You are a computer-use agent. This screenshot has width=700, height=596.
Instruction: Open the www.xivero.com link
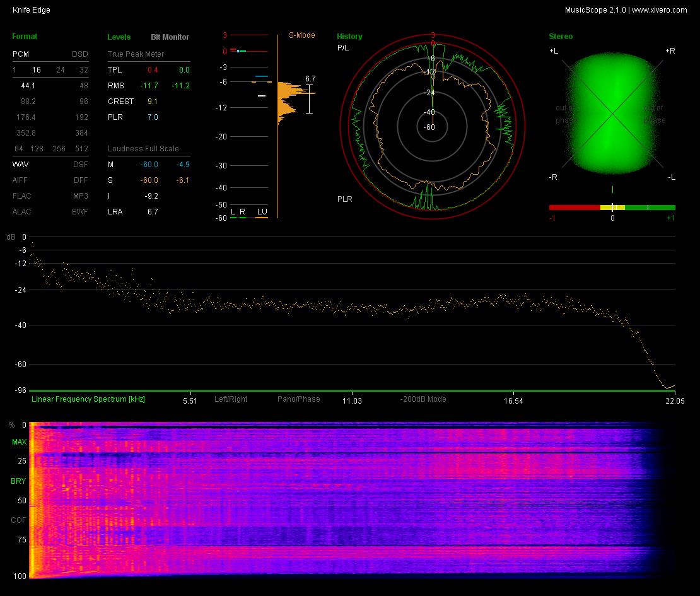[660, 10]
